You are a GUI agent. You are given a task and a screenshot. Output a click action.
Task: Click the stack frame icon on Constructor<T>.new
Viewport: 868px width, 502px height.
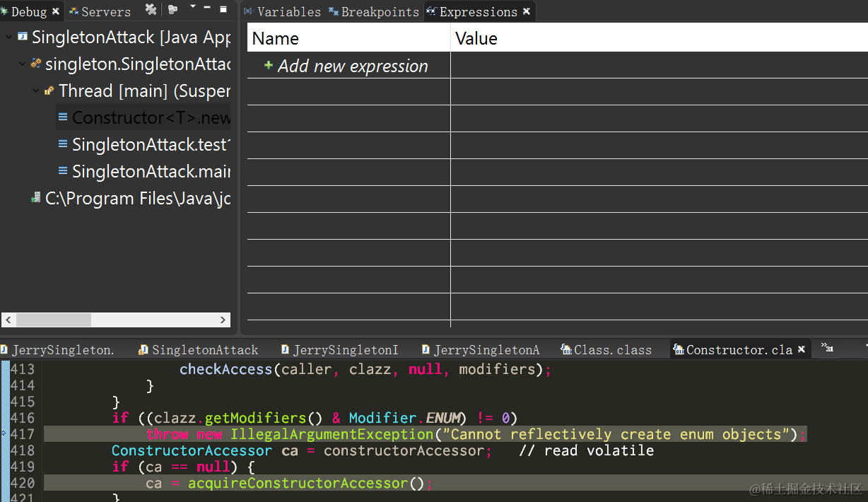[x=62, y=117]
